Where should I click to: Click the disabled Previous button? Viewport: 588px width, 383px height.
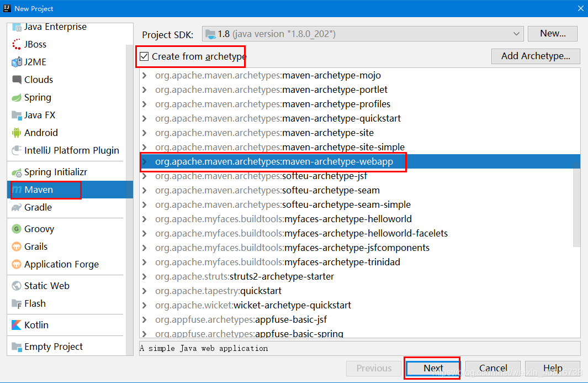coord(374,369)
